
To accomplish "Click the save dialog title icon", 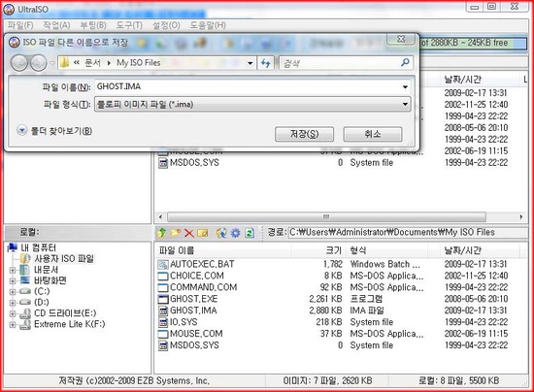I will click(x=14, y=42).
